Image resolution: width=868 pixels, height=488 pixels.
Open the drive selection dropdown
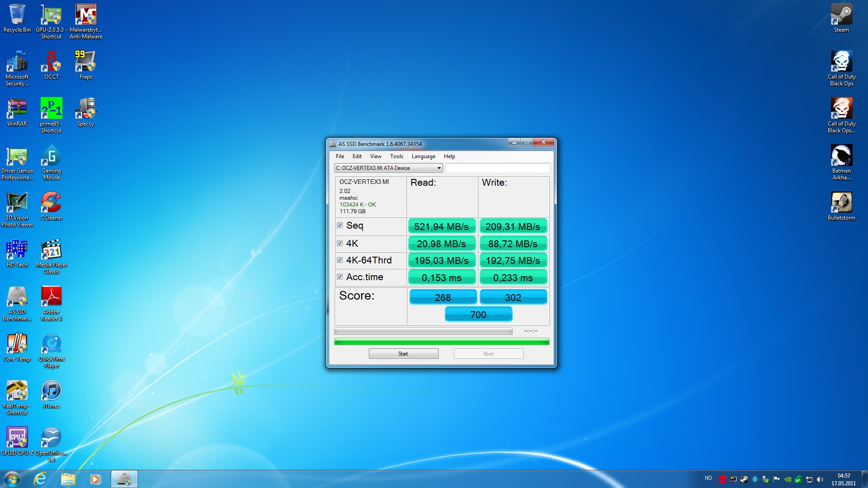(x=388, y=168)
